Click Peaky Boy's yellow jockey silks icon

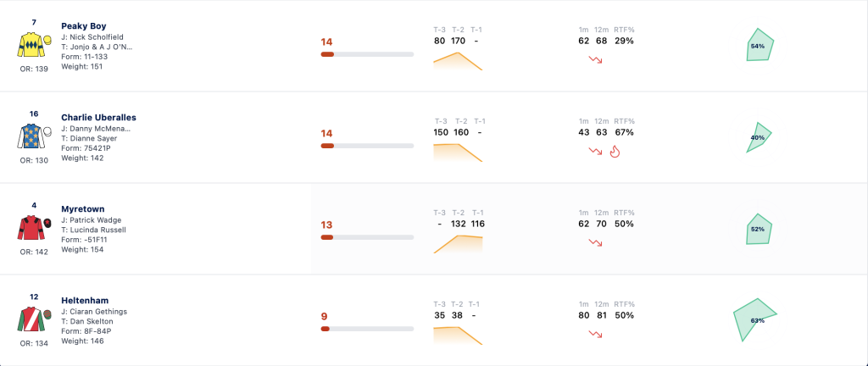[34, 45]
